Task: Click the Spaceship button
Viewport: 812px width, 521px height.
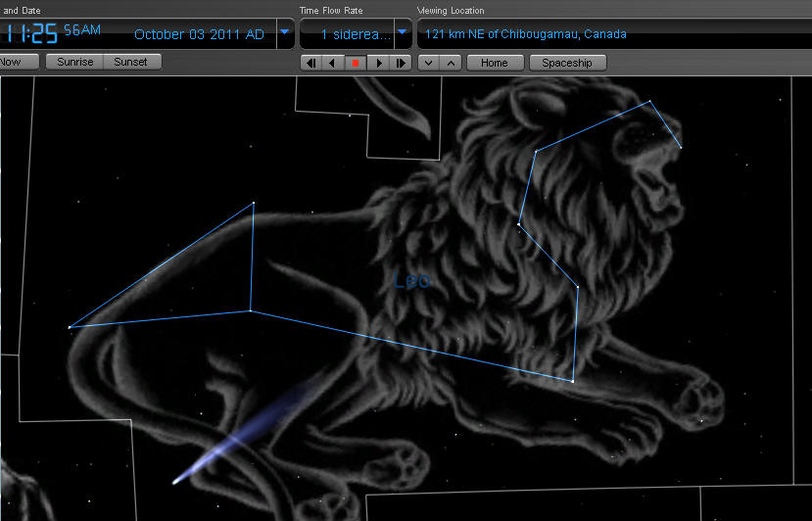Action: (x=567, y=63)
